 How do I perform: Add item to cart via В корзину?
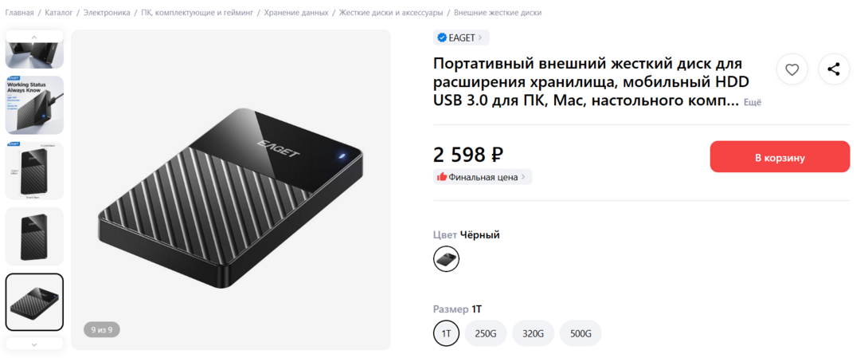pyautogui.click(x=780, y=157)
